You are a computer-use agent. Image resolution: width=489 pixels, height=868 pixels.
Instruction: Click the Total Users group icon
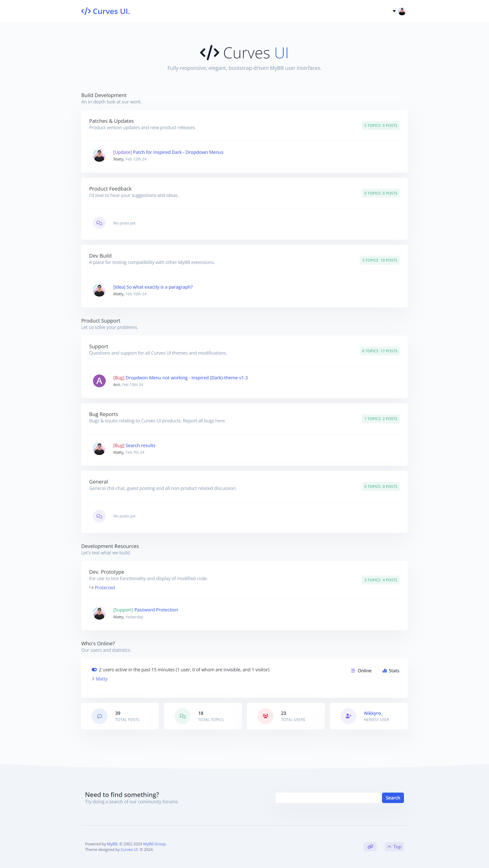[265, 716]
